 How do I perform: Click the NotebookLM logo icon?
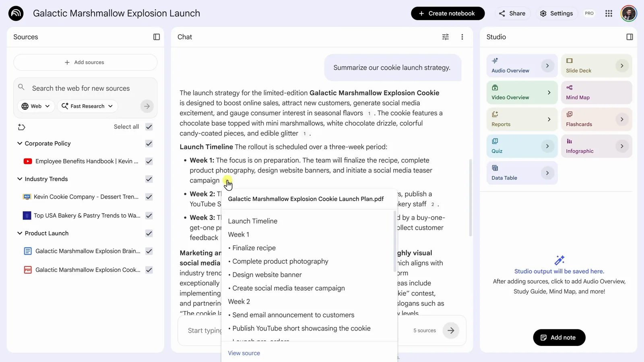(x=16, y=13)
